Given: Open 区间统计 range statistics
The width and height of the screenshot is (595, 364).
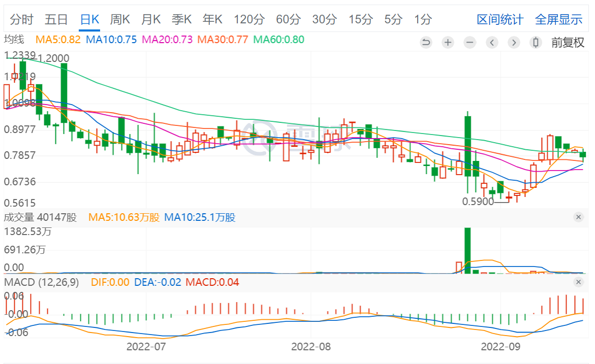Looking at the screenshot, I should 499,20.
